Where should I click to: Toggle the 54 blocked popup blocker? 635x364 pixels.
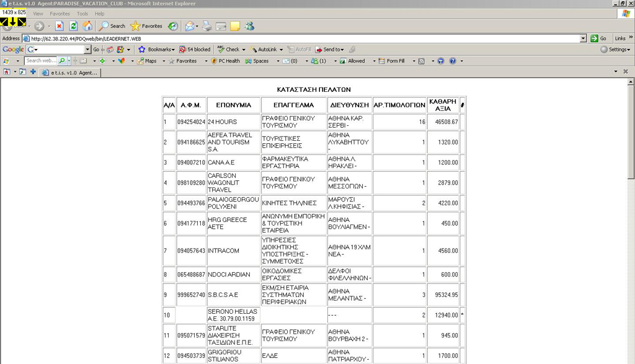[195, 50]
